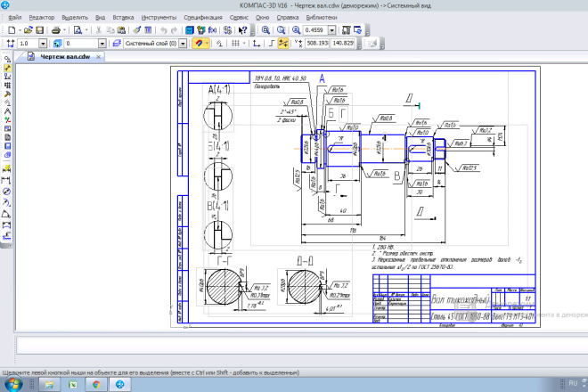Open the Инструменты menu
588x392 pixels.
point(159,17)
